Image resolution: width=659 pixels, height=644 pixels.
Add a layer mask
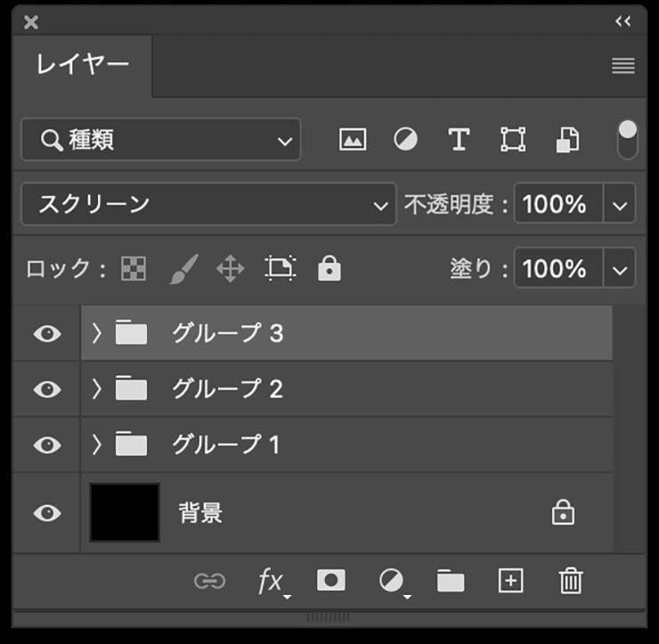331,581
